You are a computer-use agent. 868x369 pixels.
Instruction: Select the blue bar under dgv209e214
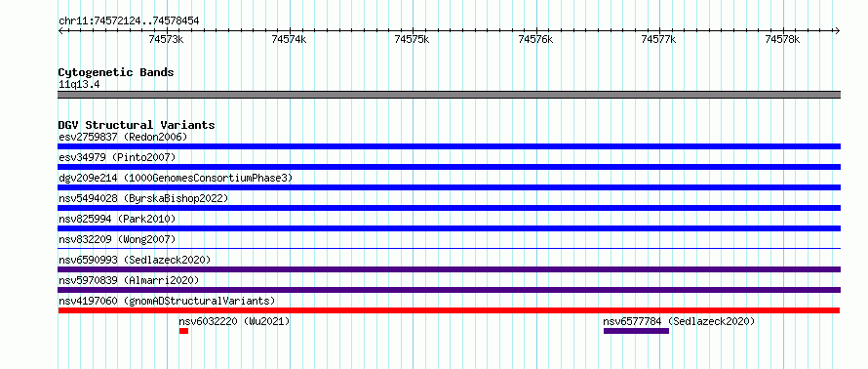click(x=449, y=187)
